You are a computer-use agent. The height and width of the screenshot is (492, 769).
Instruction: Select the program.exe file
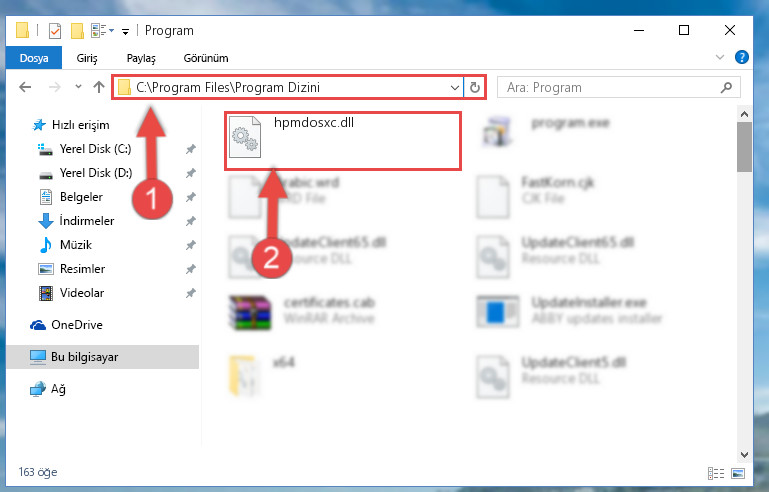(547, 131)
